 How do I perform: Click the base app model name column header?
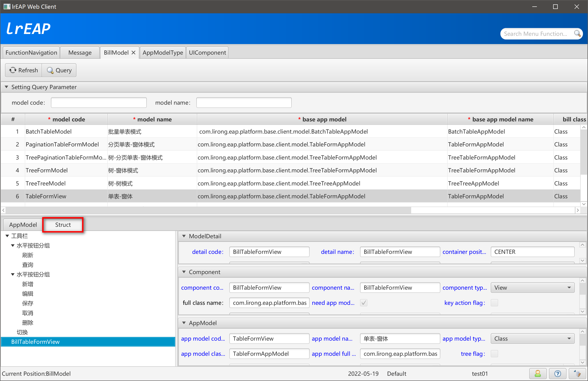pyautogui.click(x=500, y=119)
